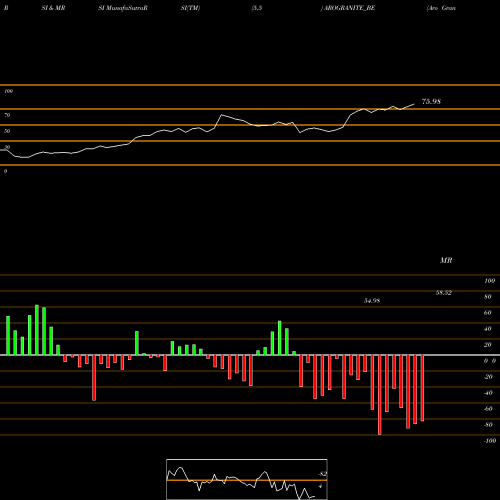The image size is (500, 500).
Task: Click the tallest green bar in the MR histogram
Action: [37, 330]
